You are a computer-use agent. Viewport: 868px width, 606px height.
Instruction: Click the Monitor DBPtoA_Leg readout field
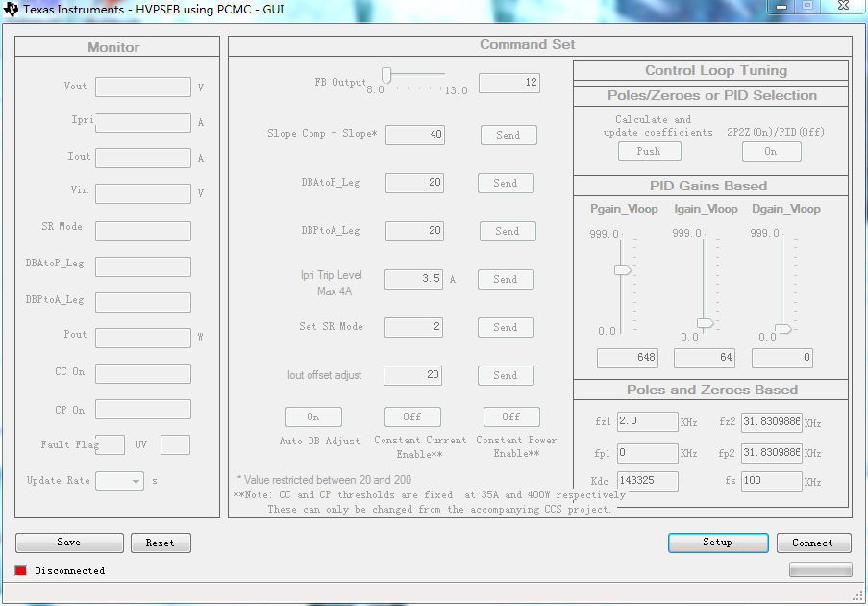tap(143, 302)
